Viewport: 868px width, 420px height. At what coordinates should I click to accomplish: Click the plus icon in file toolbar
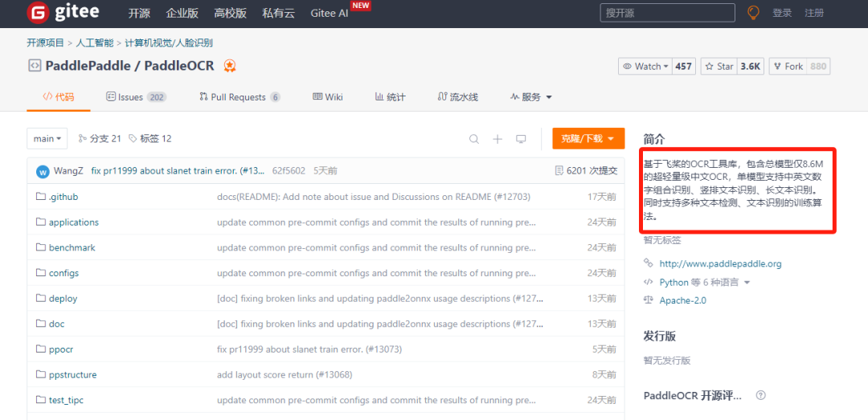[497, 139]
